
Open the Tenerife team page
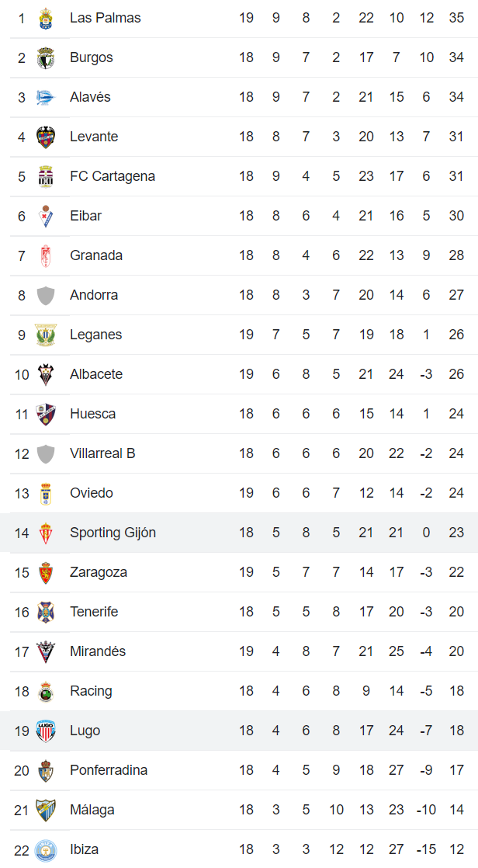(94, 612)
